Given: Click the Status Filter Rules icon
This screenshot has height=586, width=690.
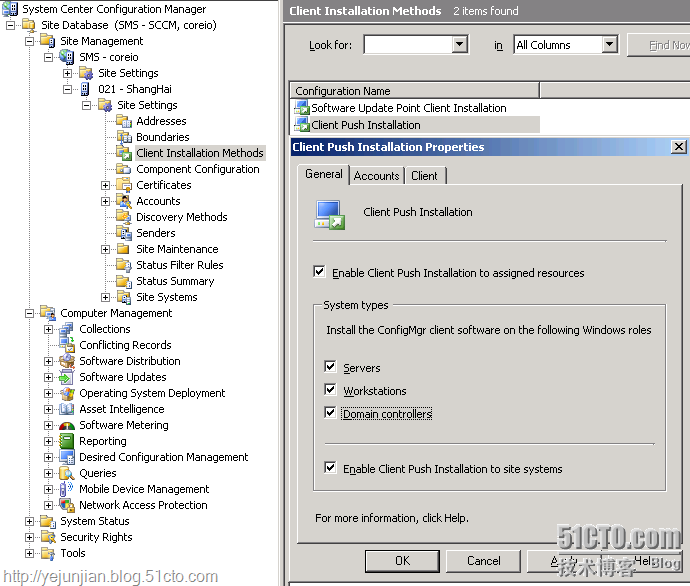Looking at the screenshot, I should [x=124, y=265].
